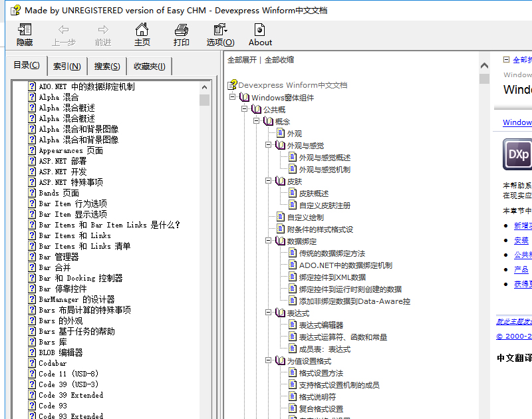Open 外观 topic under 概念
The image size is (532, 419).
click(294, 134)
